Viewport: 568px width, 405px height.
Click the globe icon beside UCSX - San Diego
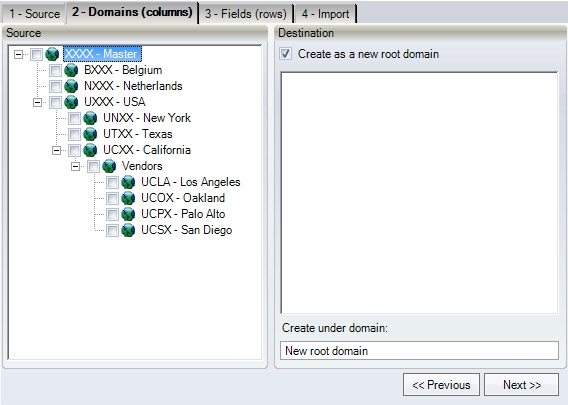pos(128,230)
